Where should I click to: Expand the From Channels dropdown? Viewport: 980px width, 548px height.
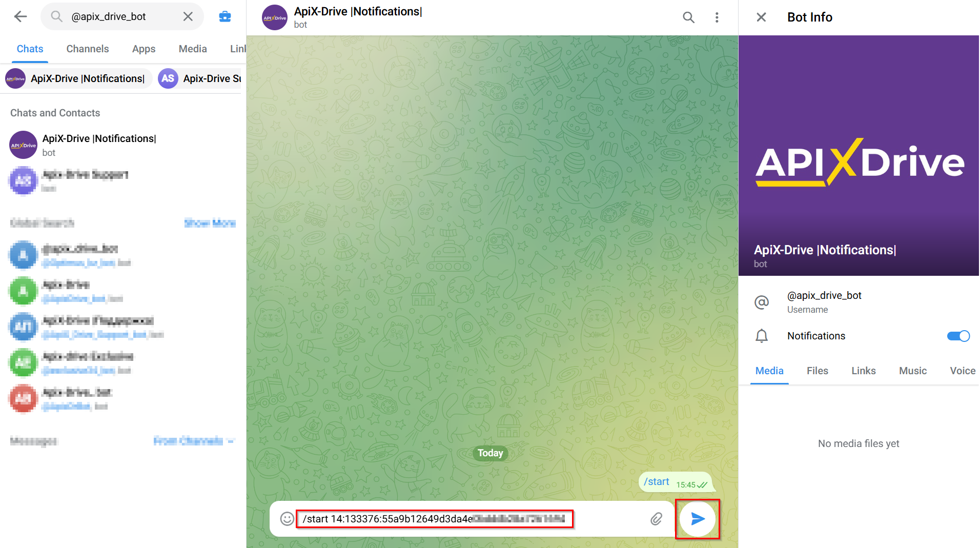193,441
